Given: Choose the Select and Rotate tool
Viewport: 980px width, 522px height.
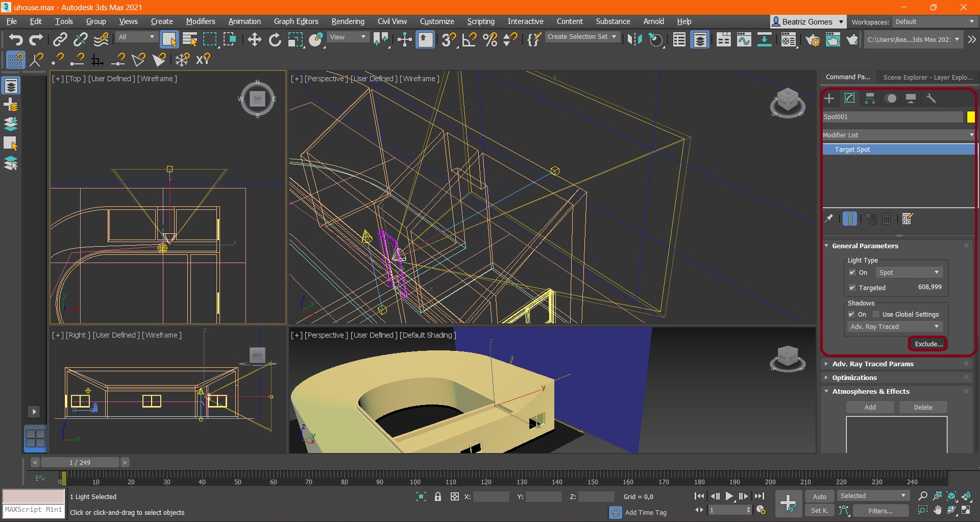Looking at the screenshot, I should click(275, 39).
